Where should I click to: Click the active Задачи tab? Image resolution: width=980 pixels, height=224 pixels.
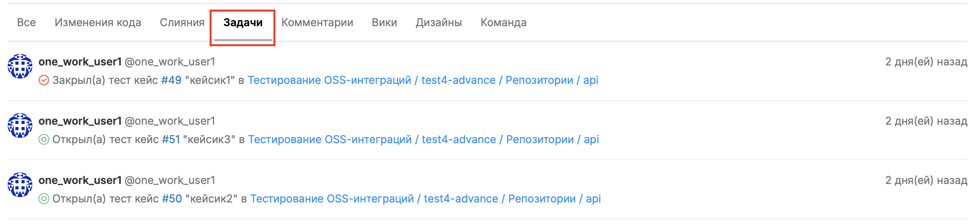click(243, 23)
